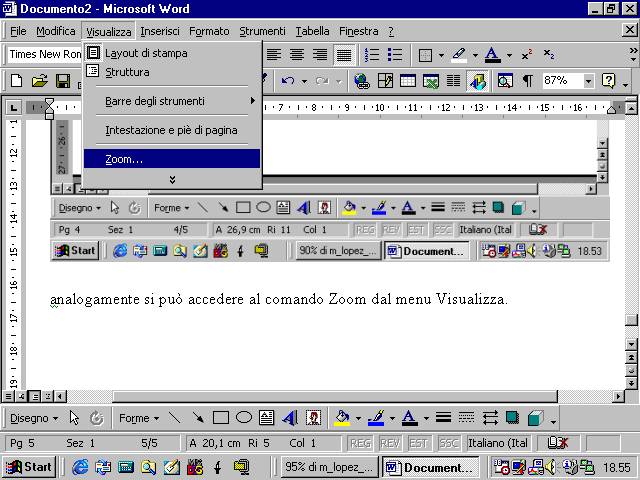Click the Next Page button on Word's vertical scrollbar
This screenshot has width=640, height=480.
(x=631, y=382)
